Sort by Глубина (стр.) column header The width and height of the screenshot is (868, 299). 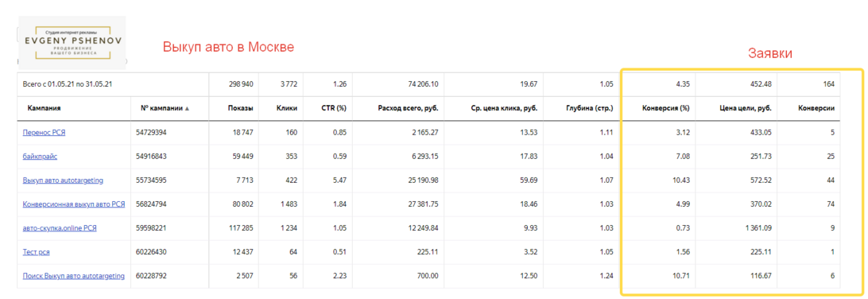coord(591,108)
